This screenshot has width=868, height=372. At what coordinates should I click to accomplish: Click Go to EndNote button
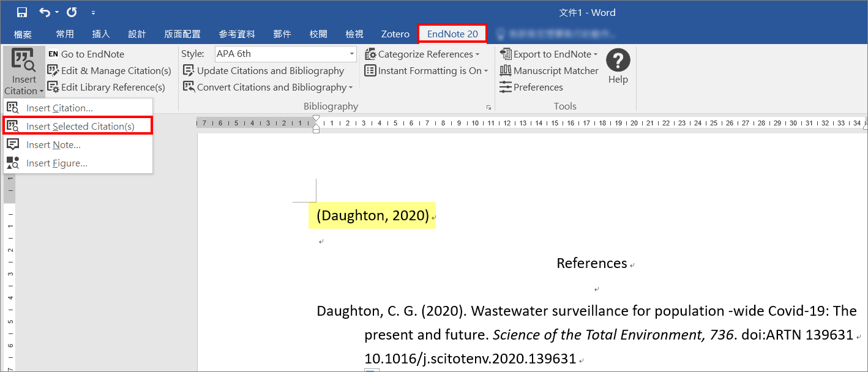pyautogui.click(x=86, y=54)
